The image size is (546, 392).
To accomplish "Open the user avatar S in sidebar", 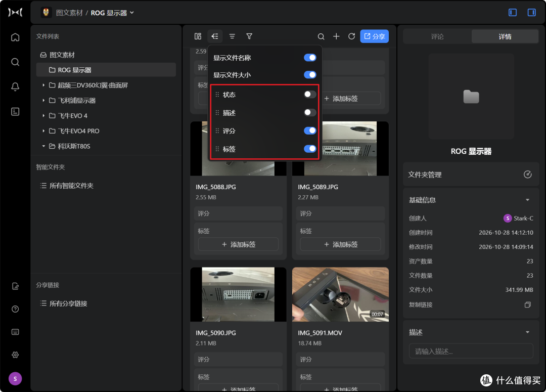I will pyautogui.click(x=15, y=379).
